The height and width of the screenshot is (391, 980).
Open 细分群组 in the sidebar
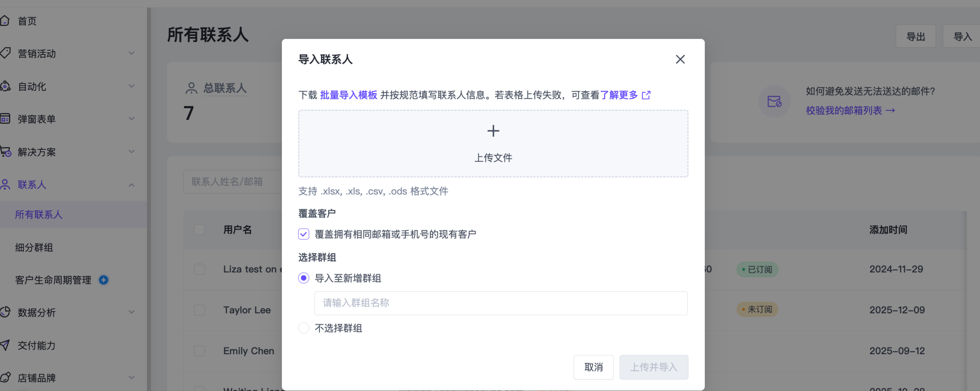point(34,248)
